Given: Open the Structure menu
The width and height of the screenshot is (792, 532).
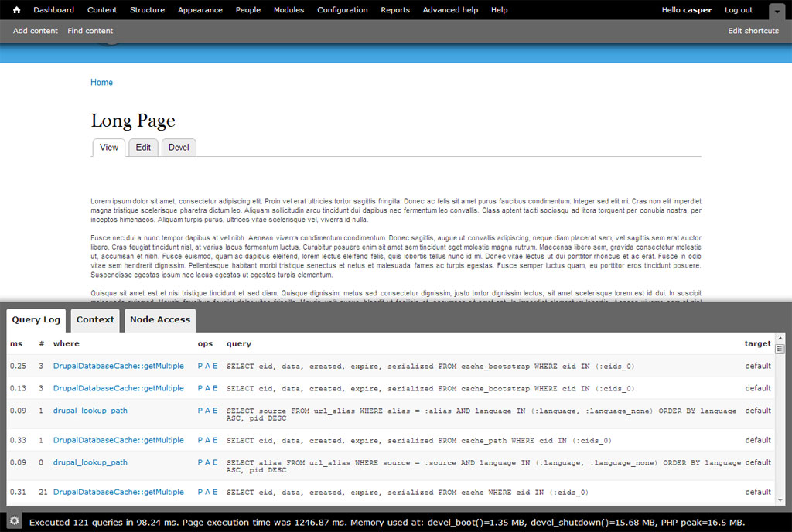Looking at the screenshot, I should [x=147, y=9].
